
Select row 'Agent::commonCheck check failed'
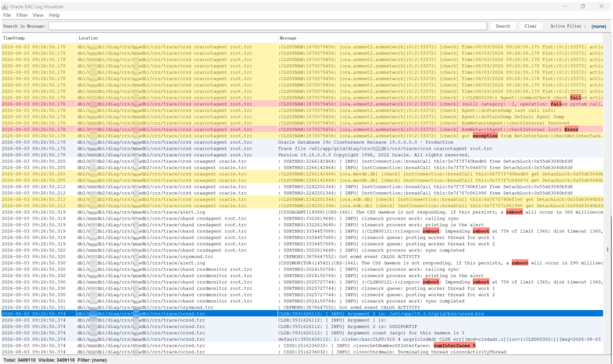(x=302, y=98)
